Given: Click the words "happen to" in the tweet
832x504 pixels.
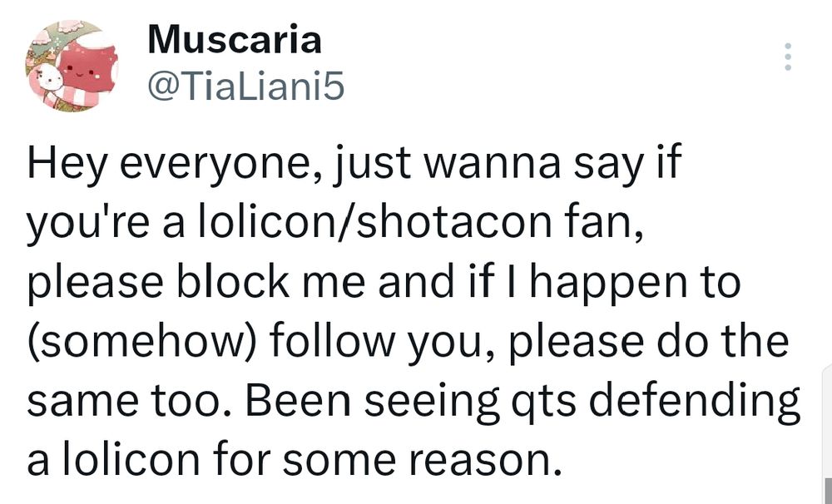Looking at the screenshot, I should pos(635,283).
